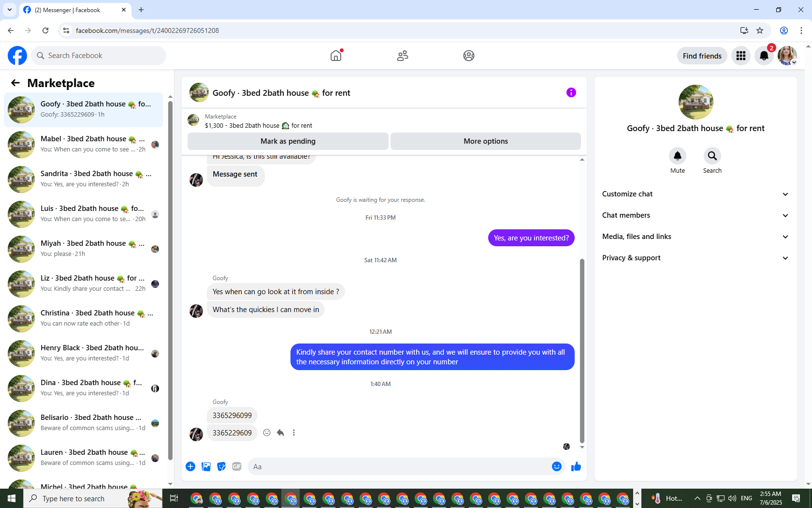Image resolution: width=812 pixels, height=508 pixels.
Task: Click Find friends button
Action: point(702,56)
